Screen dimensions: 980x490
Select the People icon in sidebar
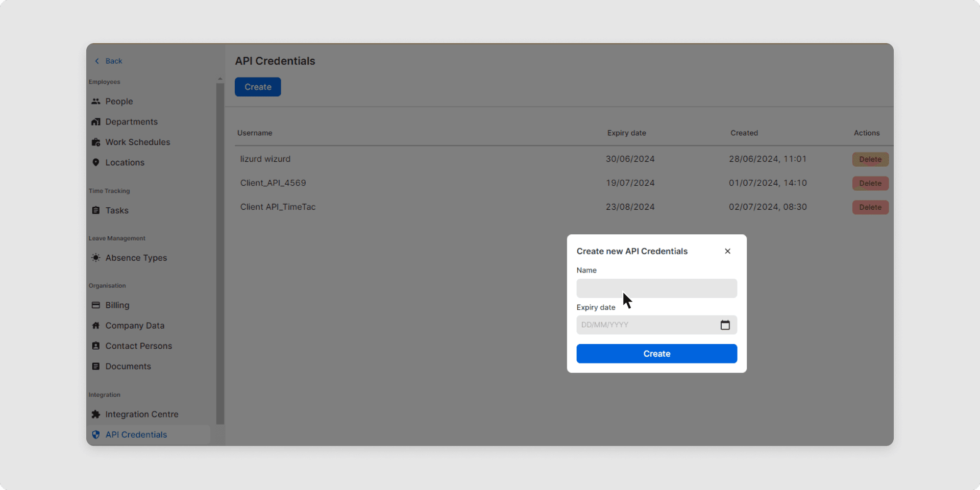tap(96, 101)
